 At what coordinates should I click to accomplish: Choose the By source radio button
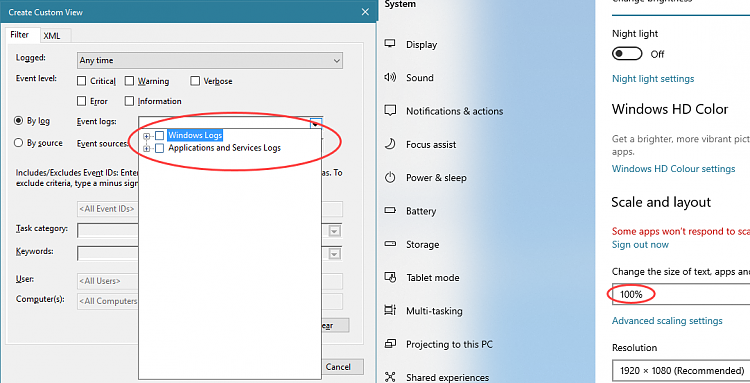(x=19, y=142)
